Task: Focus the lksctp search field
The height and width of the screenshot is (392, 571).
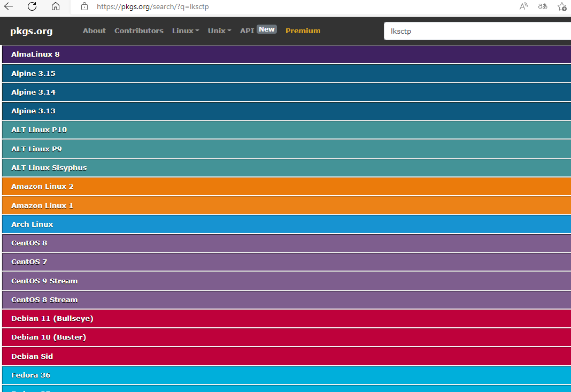Action: point(477,31)
